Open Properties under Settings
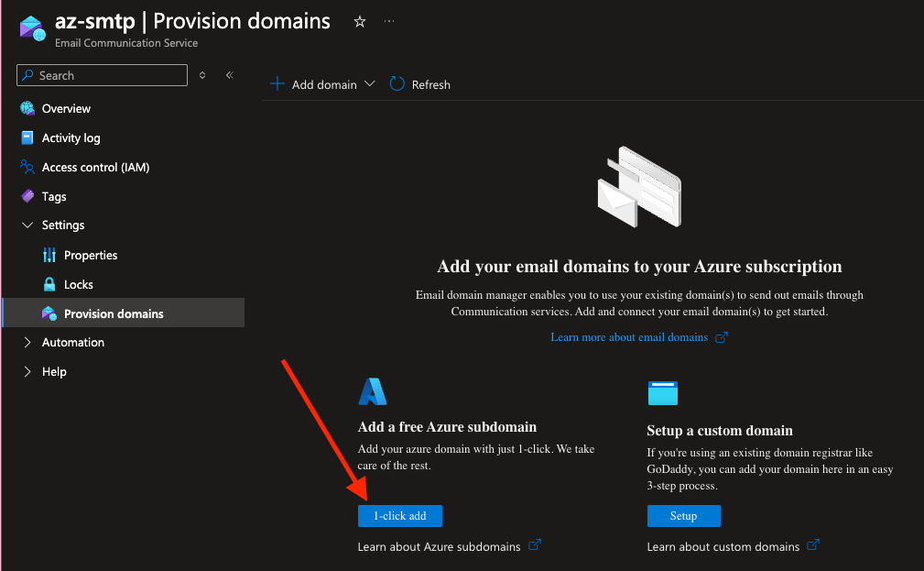Image resolution: width=924 pixels, height=571 pixels. click(92, 255)
